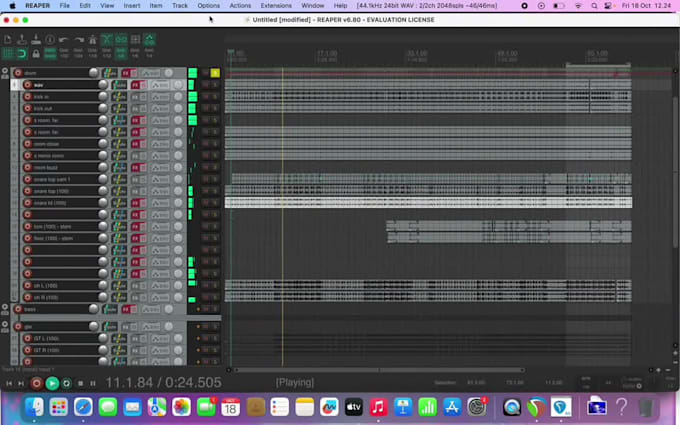Open the Options menu
This screenshot has width=680, height=425.
click(209, 6)
